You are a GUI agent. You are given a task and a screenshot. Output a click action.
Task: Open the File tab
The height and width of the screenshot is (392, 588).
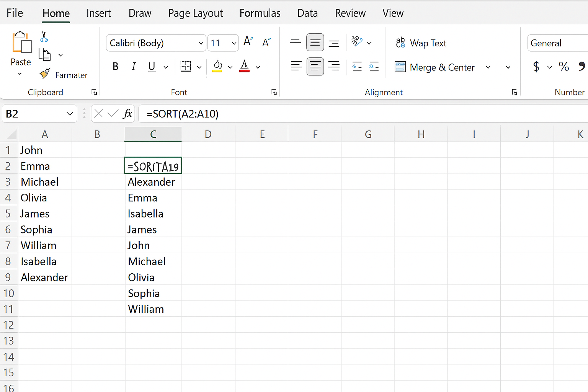click(x=15, y=13)
